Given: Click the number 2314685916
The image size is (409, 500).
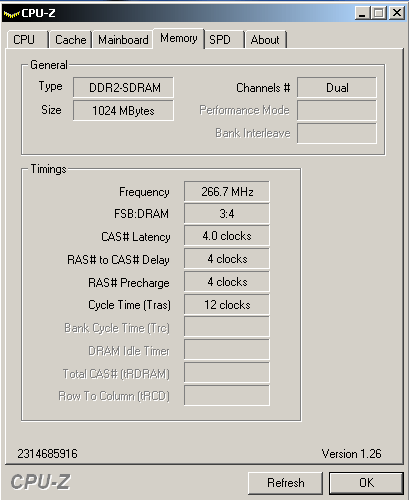Looking at the screenshot, I should (47, 454).
